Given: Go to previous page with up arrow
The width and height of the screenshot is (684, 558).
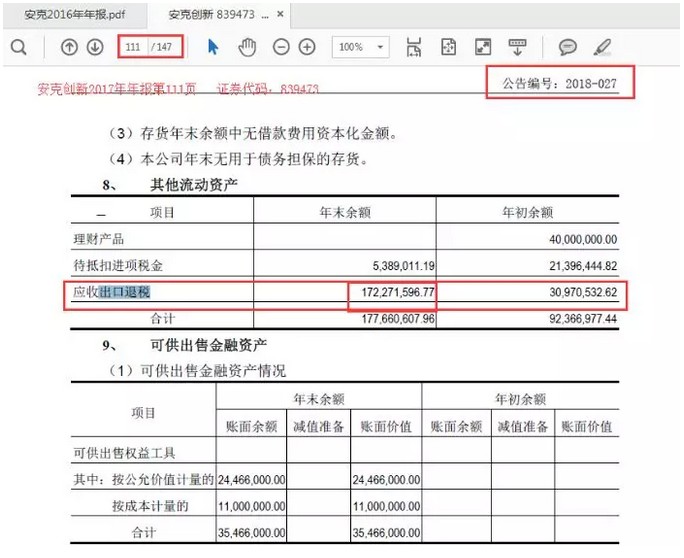Looking at the screenshot, I should coord(69,47).
